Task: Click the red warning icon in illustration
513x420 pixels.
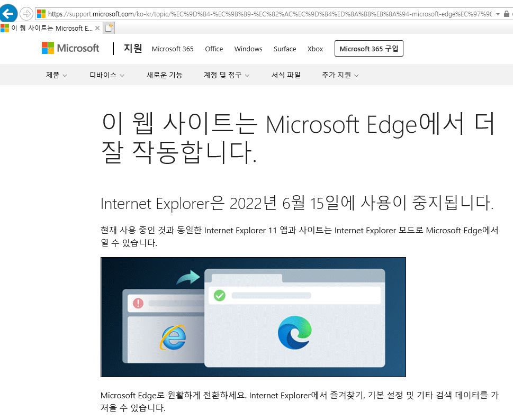Action: [138, 303]
